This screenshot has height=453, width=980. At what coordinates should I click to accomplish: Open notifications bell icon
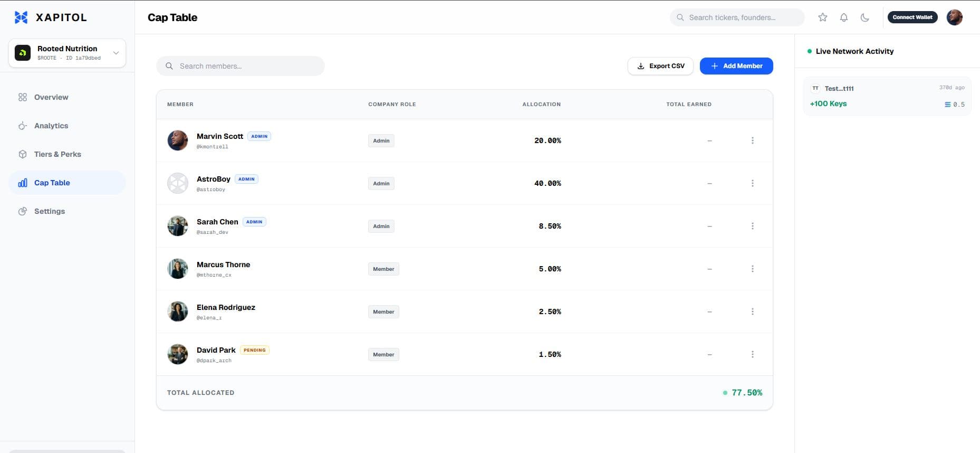point(844,17)
